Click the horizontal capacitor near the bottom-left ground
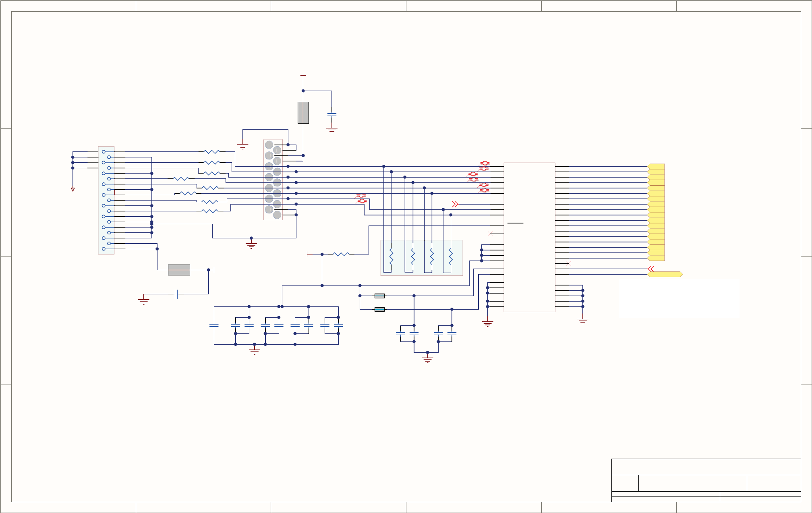 (176, 294)
